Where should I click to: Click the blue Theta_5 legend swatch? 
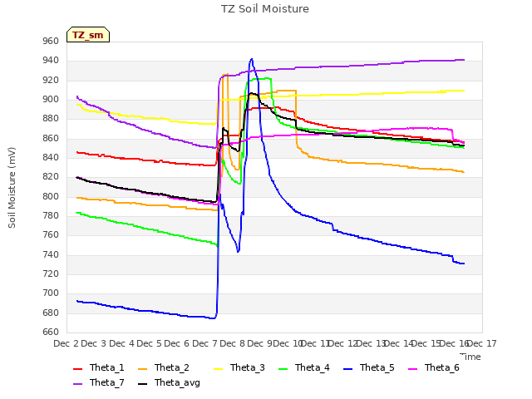(x=347, y=369)
